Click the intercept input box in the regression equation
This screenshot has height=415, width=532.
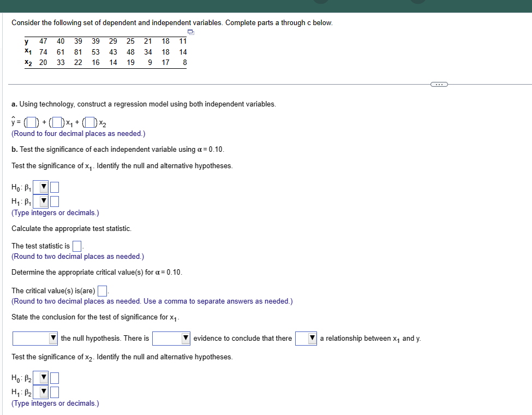pyautogui.click(x=32, y=121)
